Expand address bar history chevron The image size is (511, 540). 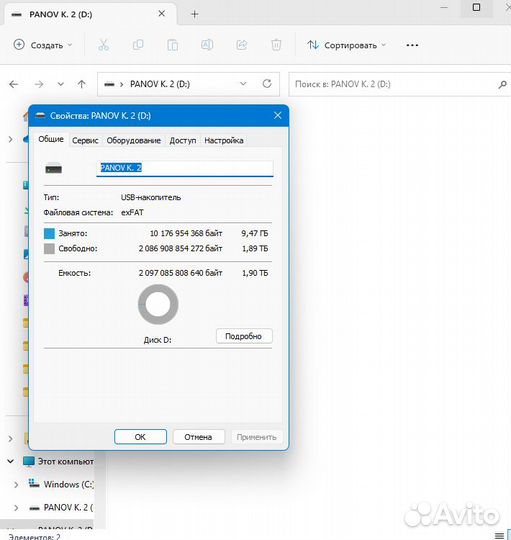tap(243, 84)
